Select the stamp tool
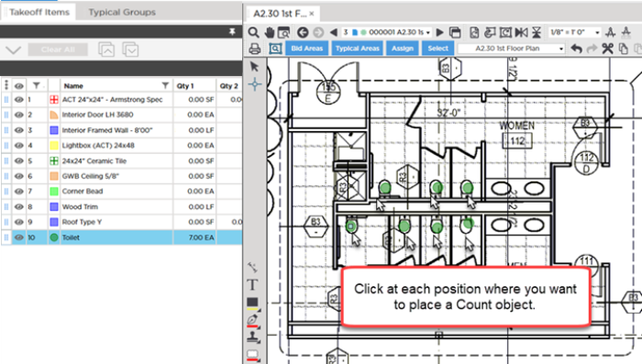642x364 pixels. pyautogui.click(x=252, y=337)
